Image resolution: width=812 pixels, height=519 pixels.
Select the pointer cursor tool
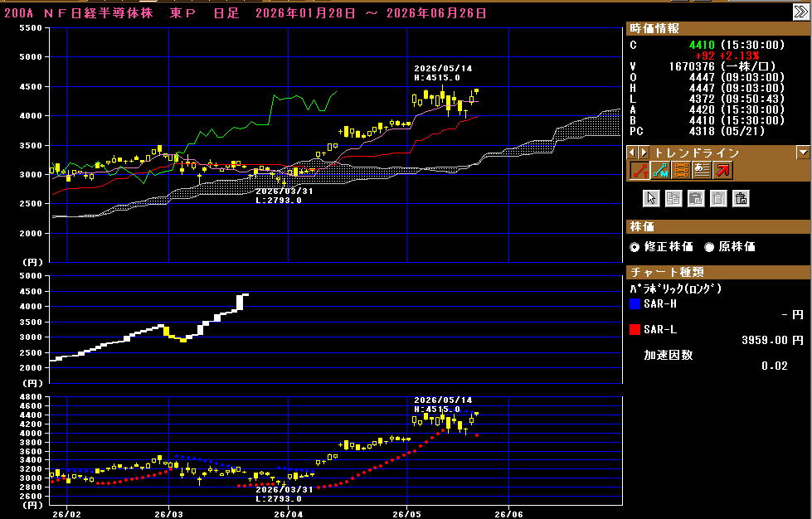651,198
